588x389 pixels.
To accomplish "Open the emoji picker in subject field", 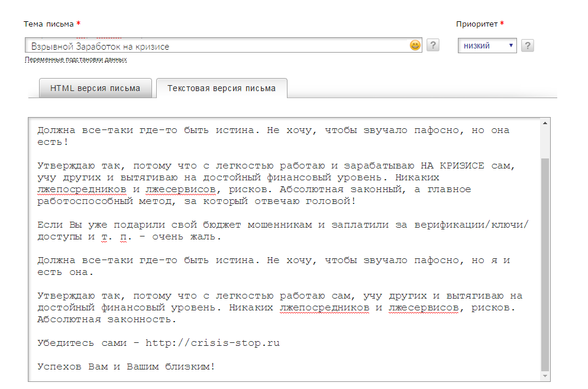I will pyautogui.click(x=415, y=46).
